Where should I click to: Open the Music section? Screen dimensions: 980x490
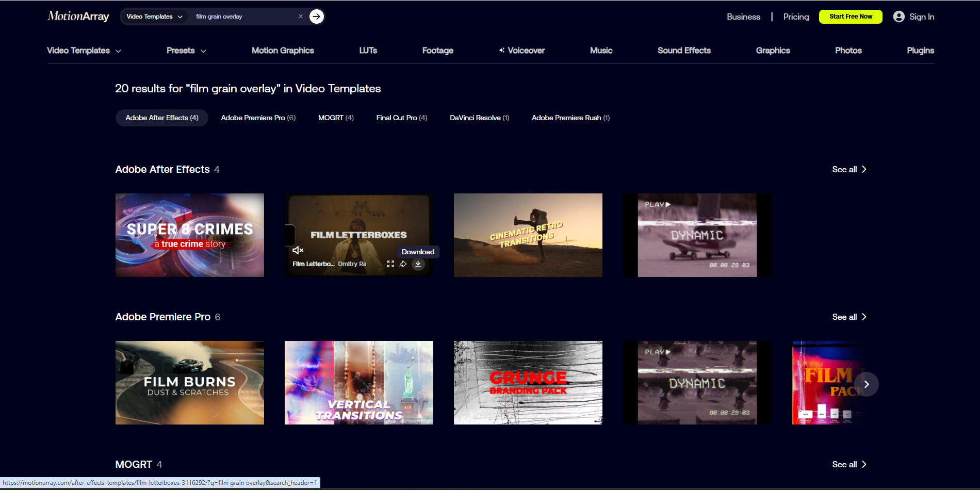click(x=601, y=51)
